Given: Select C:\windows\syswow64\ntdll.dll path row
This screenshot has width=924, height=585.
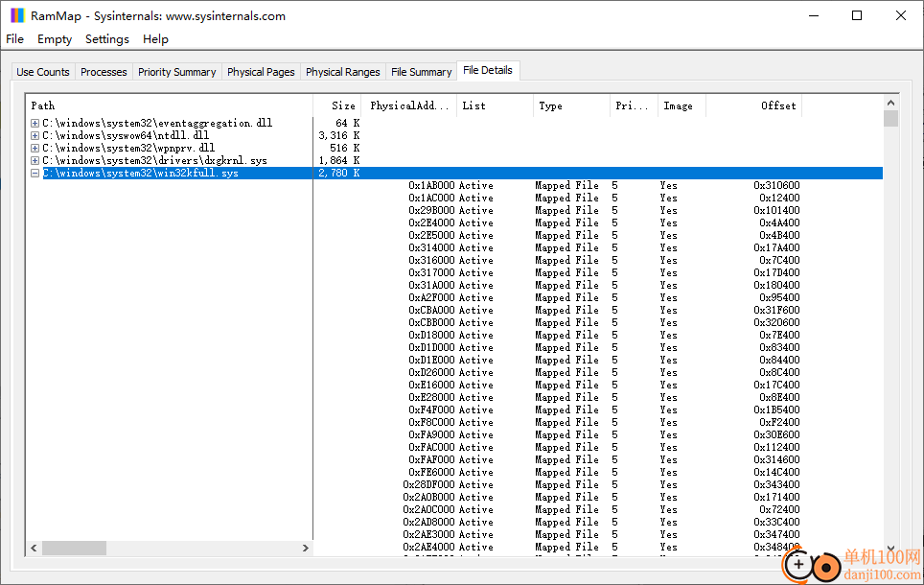Looking at the screenshot, I should [126, 135].
